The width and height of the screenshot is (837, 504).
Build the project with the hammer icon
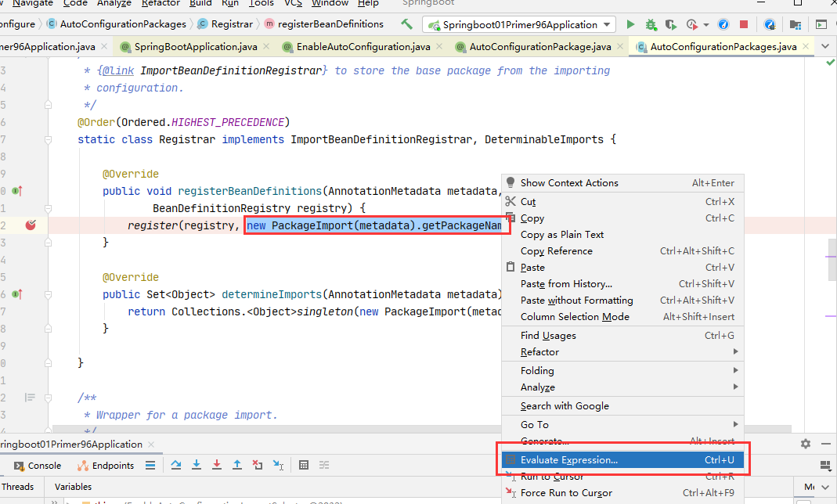point(407,24)
